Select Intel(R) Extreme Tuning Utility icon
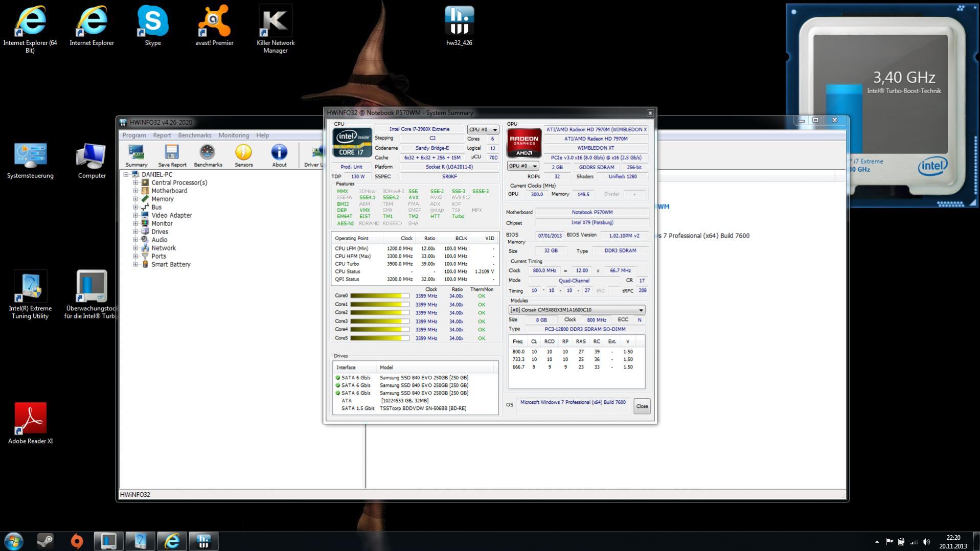The width and height of the screenshot is (980, 551). tap(30, 295)
